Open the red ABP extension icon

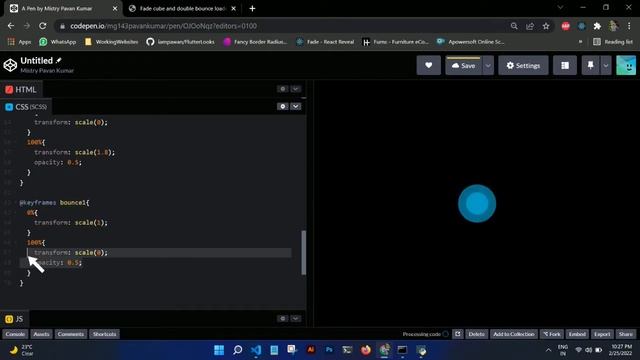(565, 26)
